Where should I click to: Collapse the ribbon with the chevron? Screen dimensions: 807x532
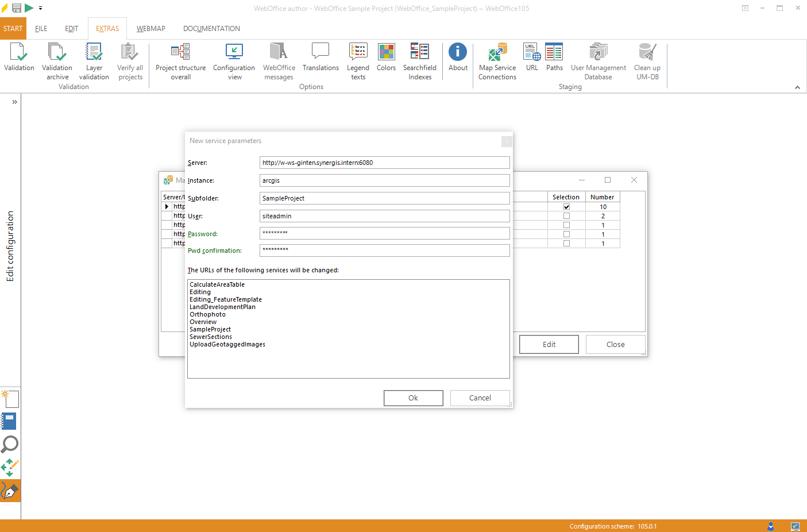(797, 87)
